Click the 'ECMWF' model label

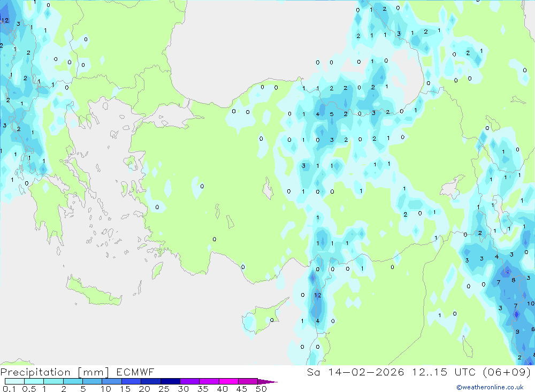point(135,372)
